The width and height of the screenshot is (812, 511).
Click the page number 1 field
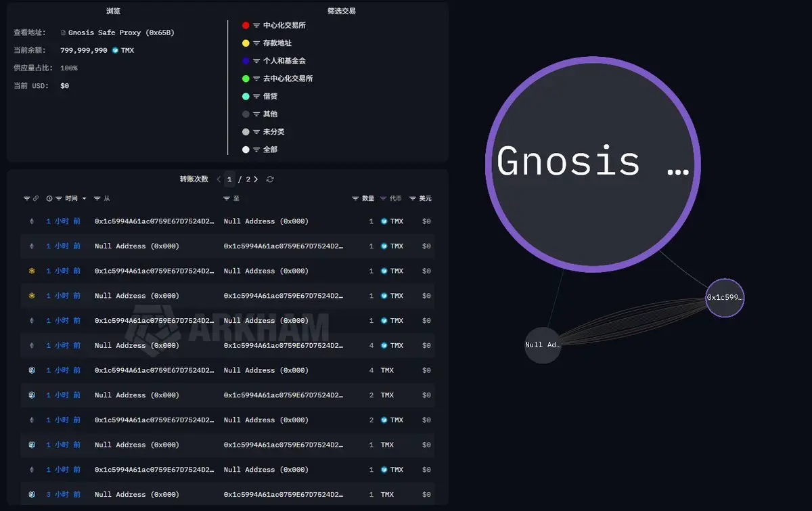[230, 179]
